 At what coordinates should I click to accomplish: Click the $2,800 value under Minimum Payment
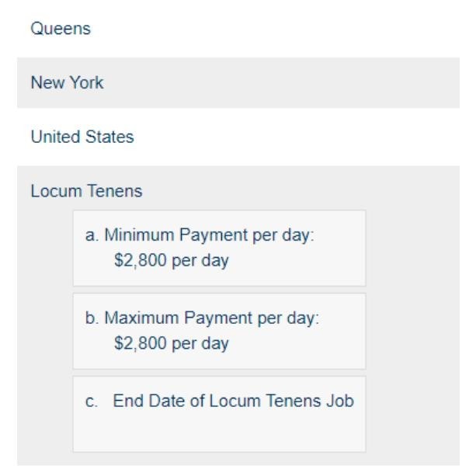171,261
